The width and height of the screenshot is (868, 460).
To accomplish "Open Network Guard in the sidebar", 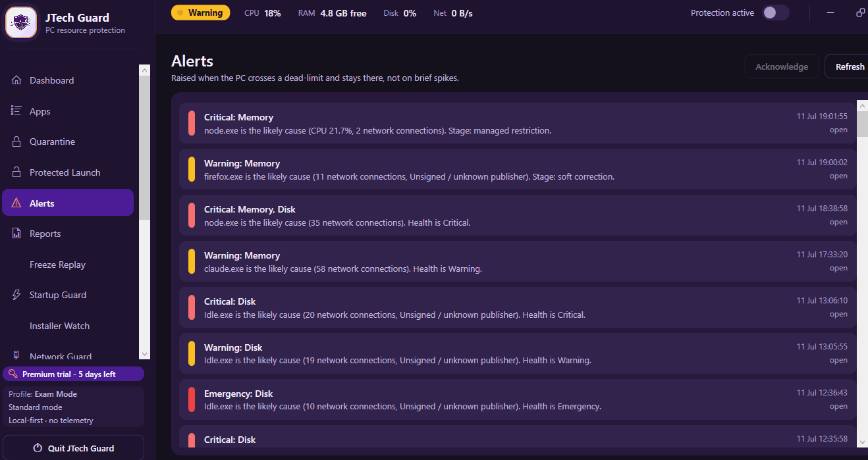I will (68, 354).
